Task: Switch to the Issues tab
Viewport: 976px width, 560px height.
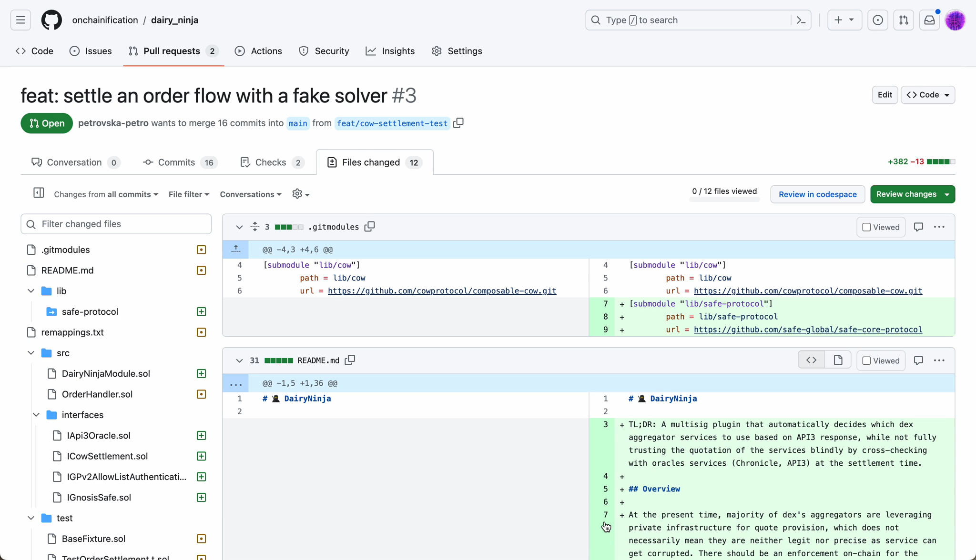Action: tap(91, 51)
